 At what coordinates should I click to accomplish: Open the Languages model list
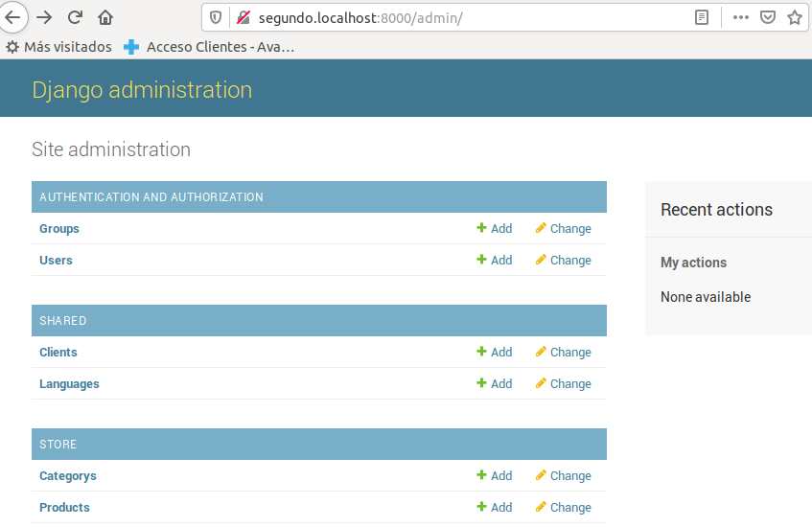(69, 384)
